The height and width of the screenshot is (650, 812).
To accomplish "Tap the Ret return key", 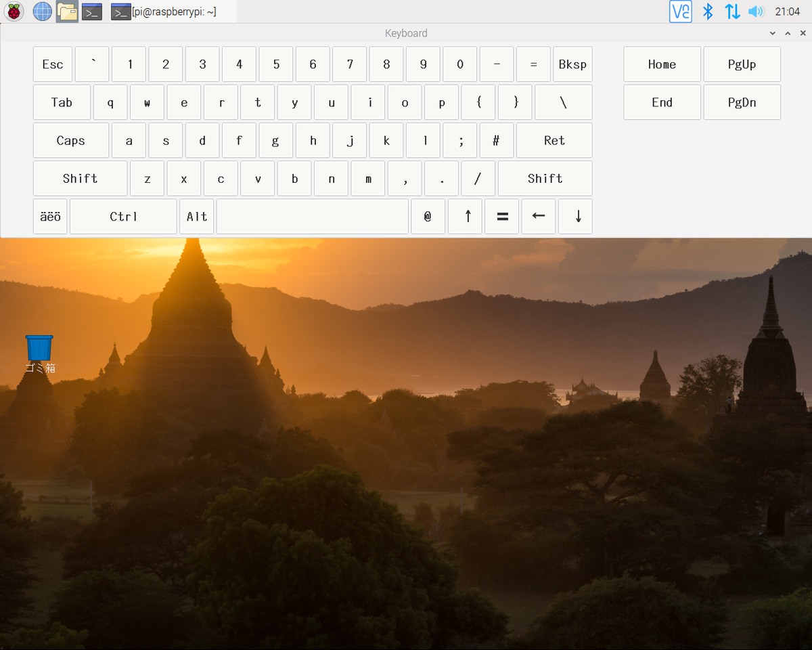I will pos(554,140).
